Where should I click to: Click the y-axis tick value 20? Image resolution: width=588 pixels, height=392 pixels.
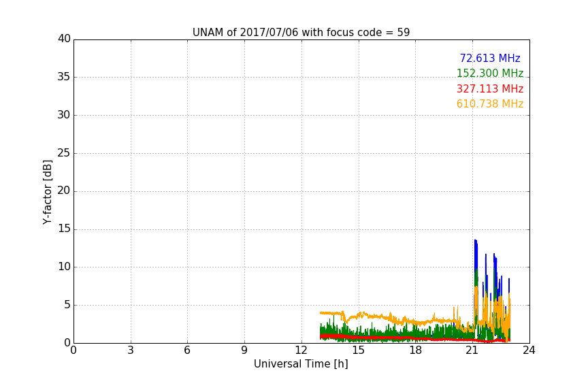click(64, 191)
